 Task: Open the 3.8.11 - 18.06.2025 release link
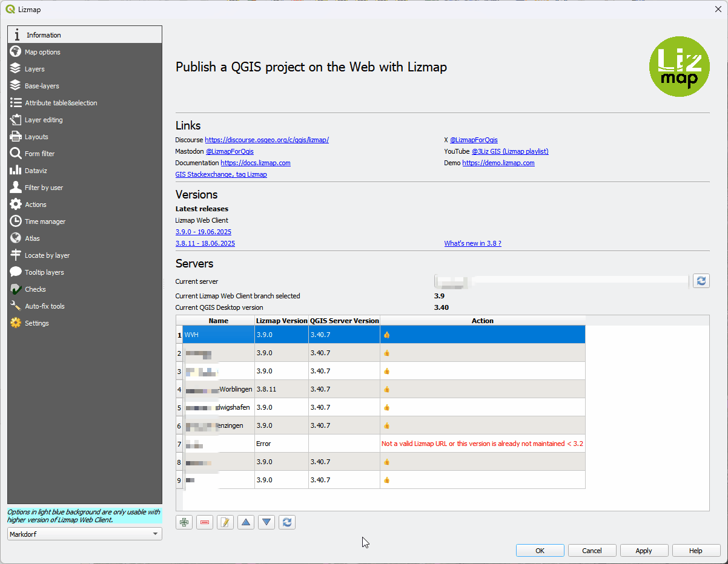point(205,243)
